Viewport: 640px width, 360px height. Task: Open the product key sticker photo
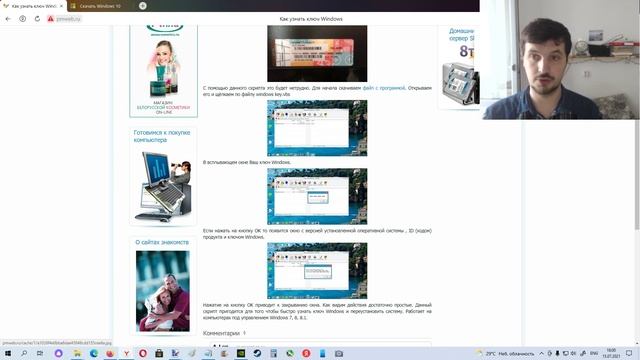point(317,53)
